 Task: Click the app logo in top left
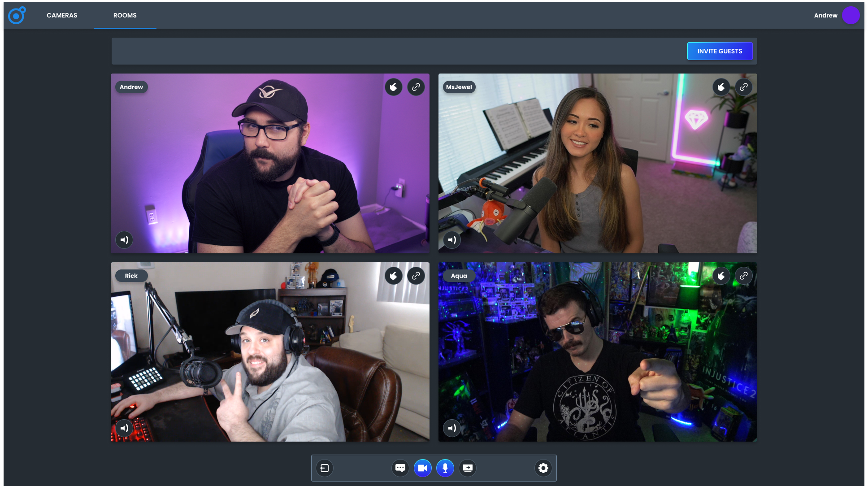click(17, 15)
